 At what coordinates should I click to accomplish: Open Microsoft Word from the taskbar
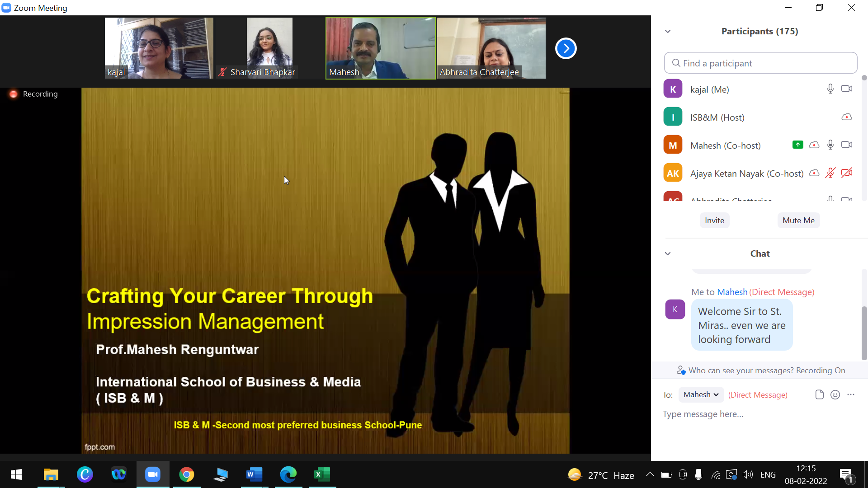tap(254, 474)
